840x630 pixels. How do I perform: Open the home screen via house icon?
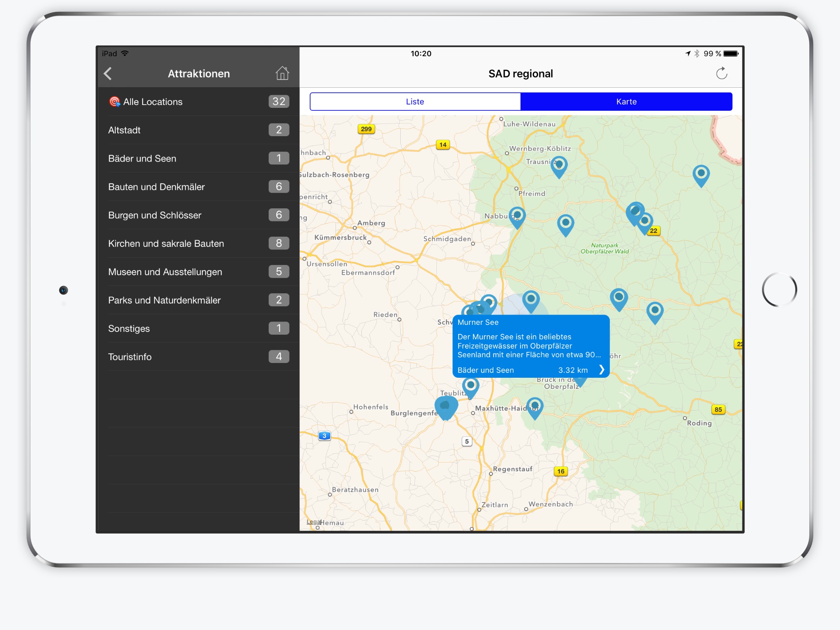tap(282, 73)
